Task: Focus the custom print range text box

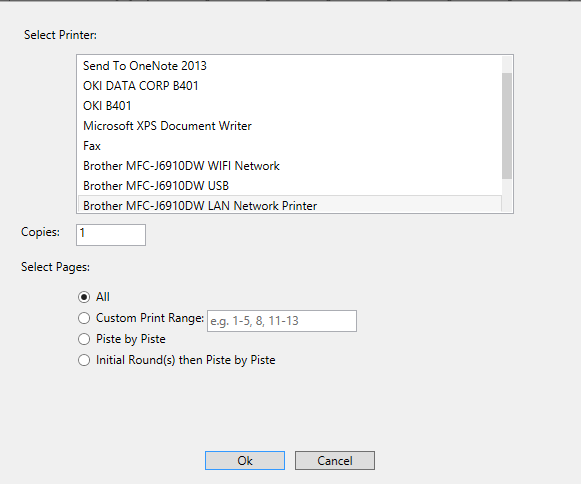Action: pyautogui.click(x=282, y=321)
